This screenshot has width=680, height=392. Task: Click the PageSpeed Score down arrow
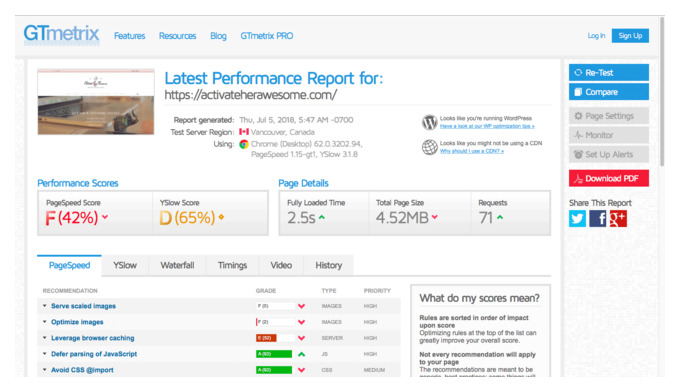[105, 217]
